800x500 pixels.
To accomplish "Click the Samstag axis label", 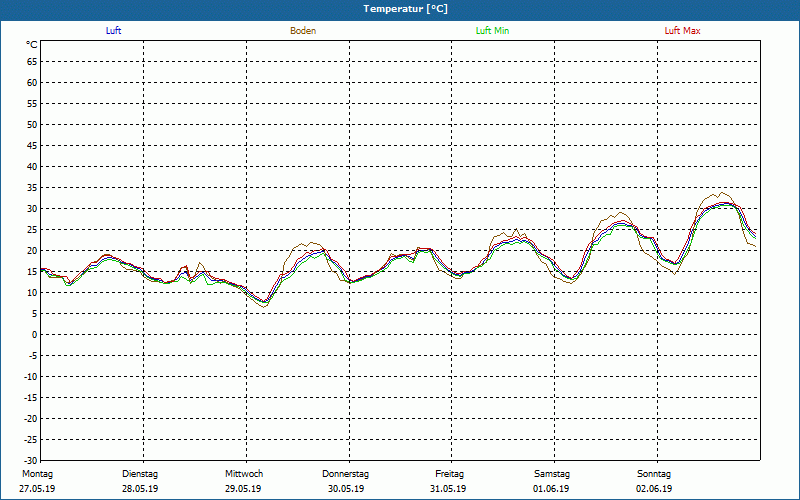I will pos(552,474).
